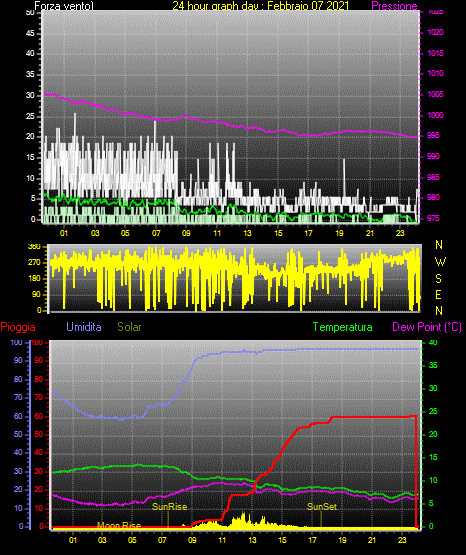Click the blue 'Umidita' legend label
The width and height of the screenshot is (466, 555).
click(x=84, y=327)
